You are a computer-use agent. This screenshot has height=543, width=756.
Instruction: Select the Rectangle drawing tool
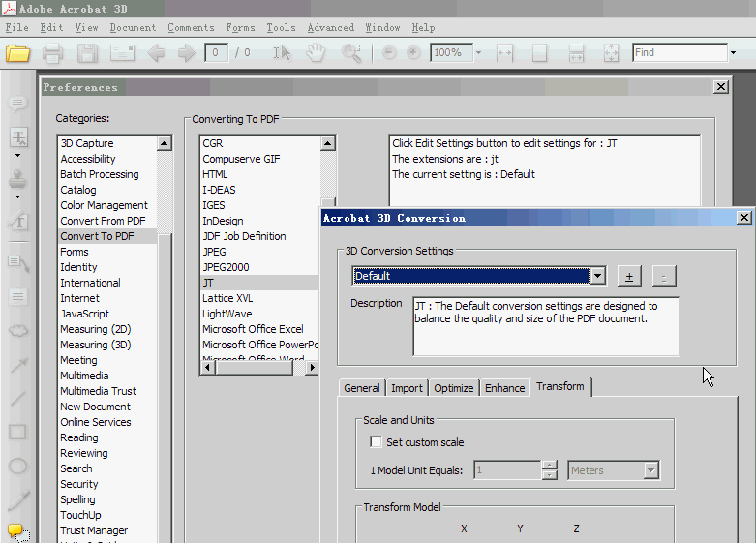[x=17, y=432]
